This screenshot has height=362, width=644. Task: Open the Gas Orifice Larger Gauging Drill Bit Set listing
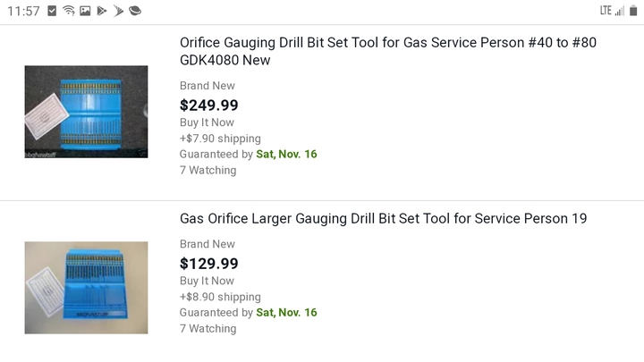[x=383, y=219]
